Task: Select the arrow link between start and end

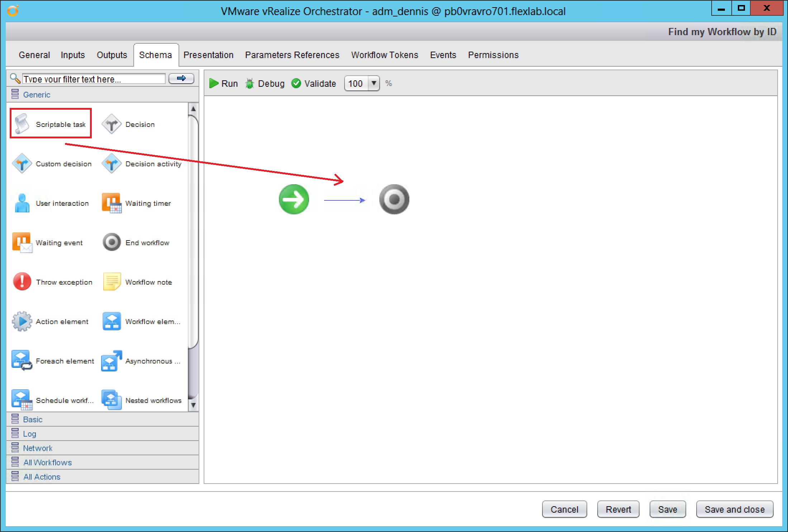Action: tap(345, 200)
